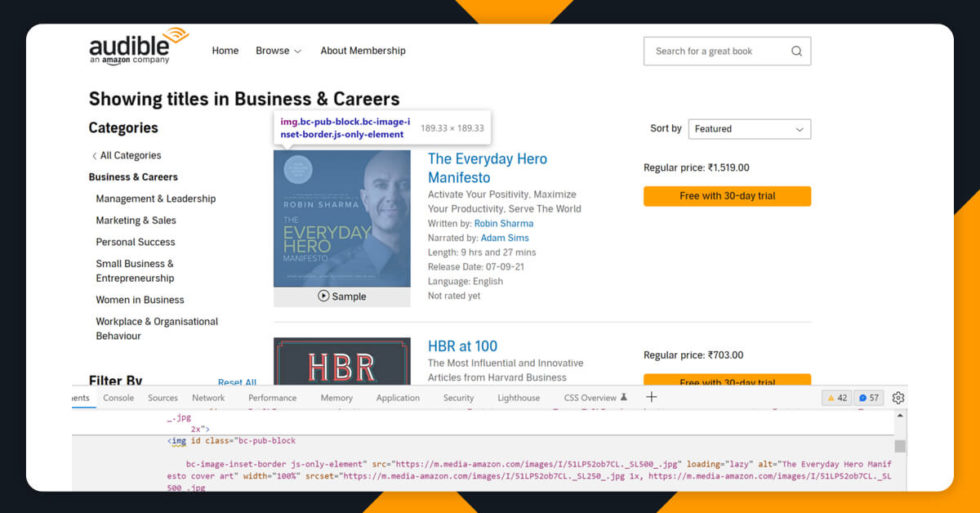Select Marketing & Sales category
The width and height of the screenshot is (980, 513).
click(136, 221)
